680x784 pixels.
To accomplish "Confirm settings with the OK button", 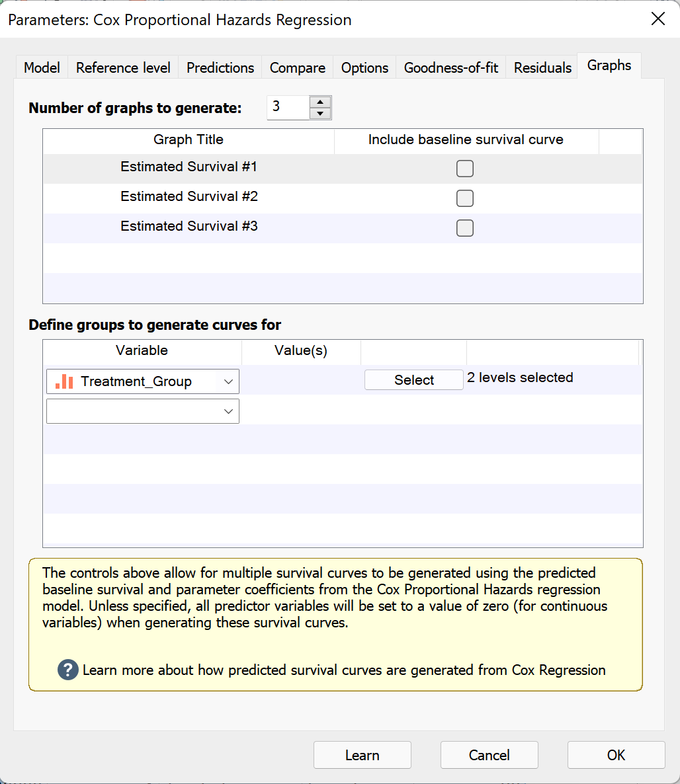I will [615, 755].
